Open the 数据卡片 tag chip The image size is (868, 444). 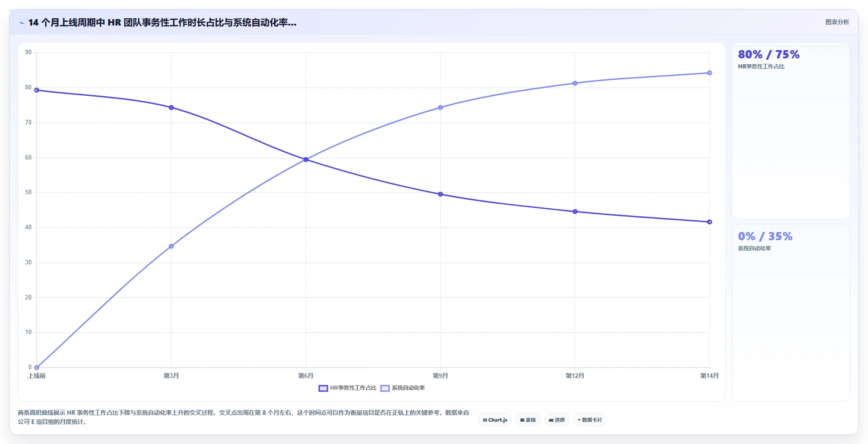coord(590,420)
